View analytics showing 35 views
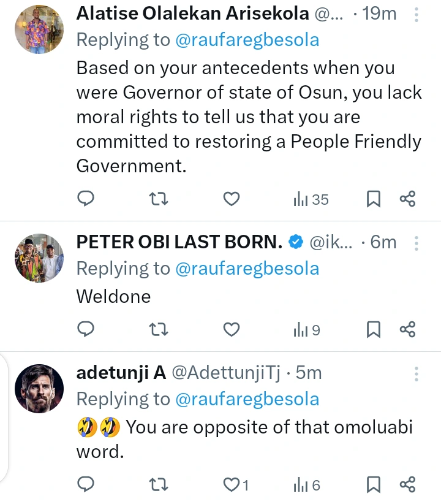This screenshot has width=441, height=504. pyautogui.click(x=311, y=199)
